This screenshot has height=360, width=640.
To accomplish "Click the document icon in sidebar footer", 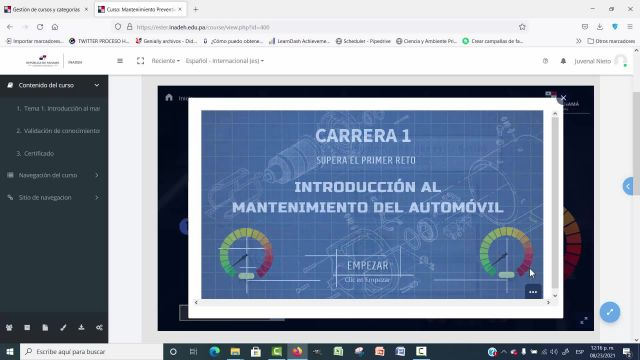I will click(45, 327).
